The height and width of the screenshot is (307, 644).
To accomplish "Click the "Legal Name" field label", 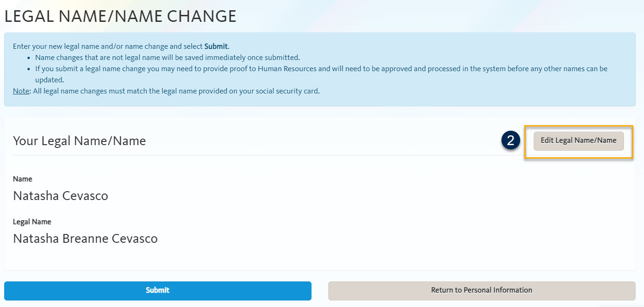I will [x=32, y=222].
